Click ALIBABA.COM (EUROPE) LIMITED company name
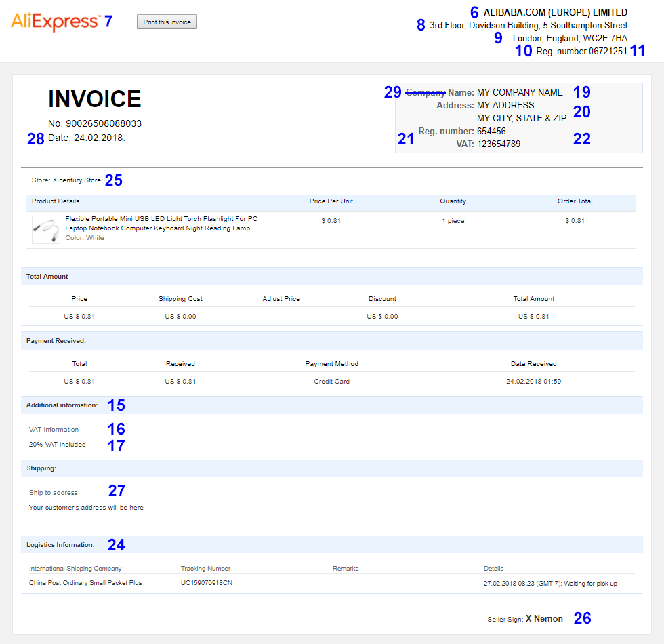Viewport: 664px width, 644px height. tap(555, 12)
